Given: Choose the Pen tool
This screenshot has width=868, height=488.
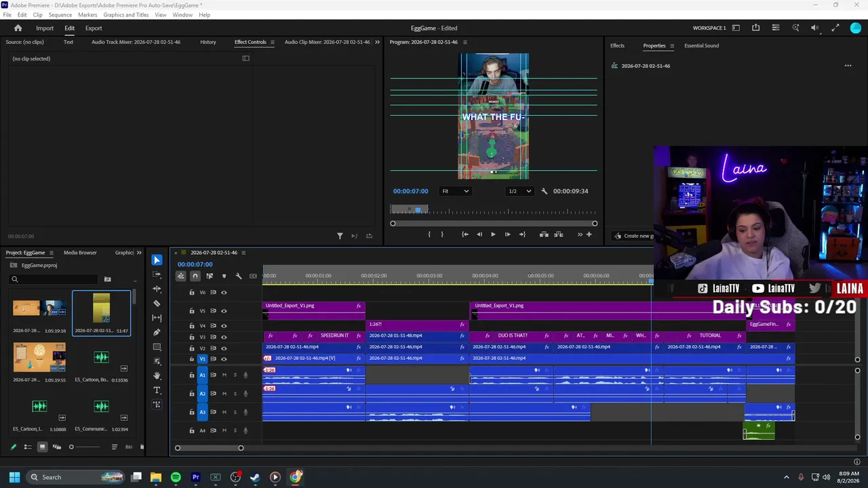Looking at the screenshot, I should coord(157,332).
